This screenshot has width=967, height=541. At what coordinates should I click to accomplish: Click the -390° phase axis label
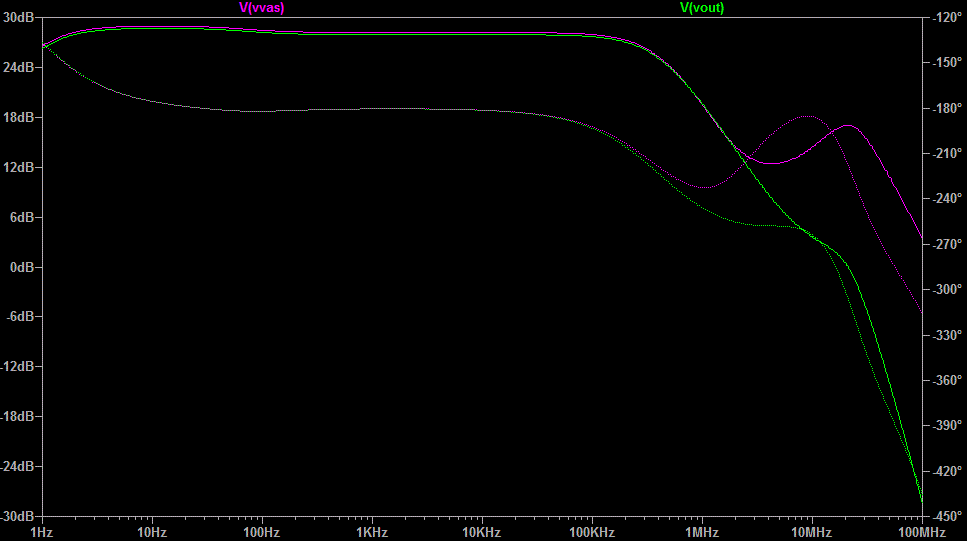pos(946,426)
